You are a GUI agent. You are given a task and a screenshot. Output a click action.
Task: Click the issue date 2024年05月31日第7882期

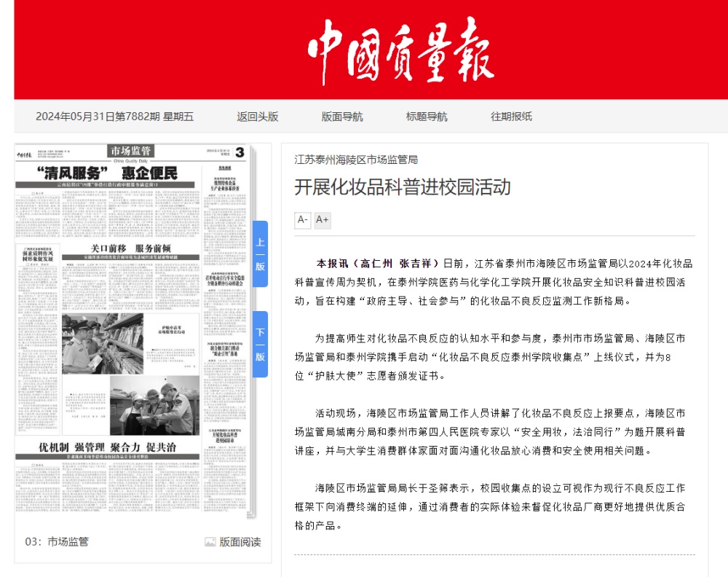coord(115,117)
